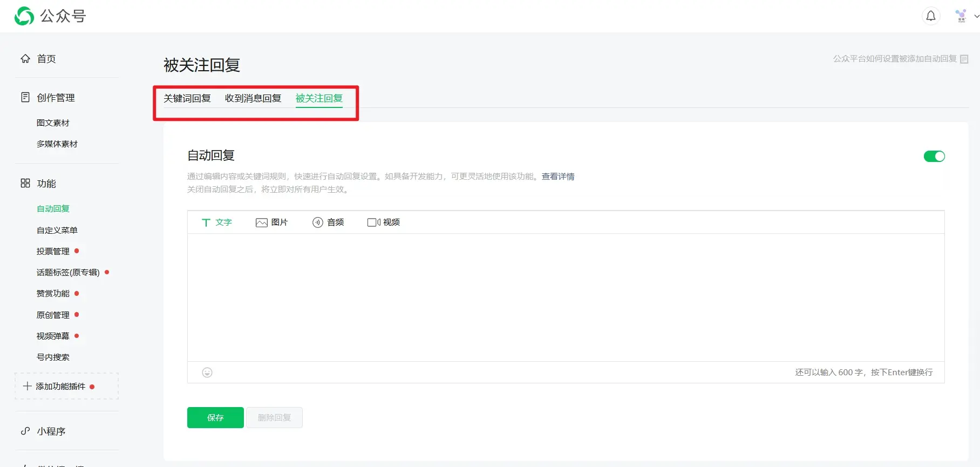Switch to the 关键词回复 tab
This screenshot has height=467, width=980.
click(x=187, y=98)
